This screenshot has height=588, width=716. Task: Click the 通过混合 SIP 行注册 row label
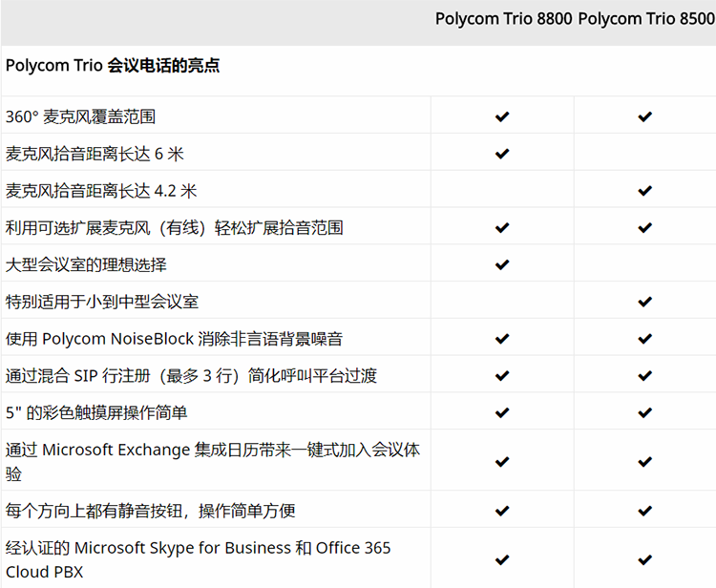191,376
